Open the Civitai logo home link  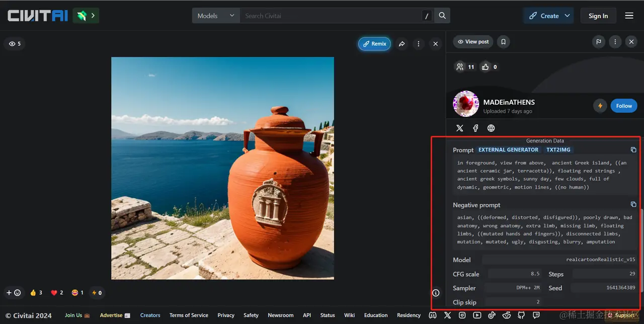(38, 16)
